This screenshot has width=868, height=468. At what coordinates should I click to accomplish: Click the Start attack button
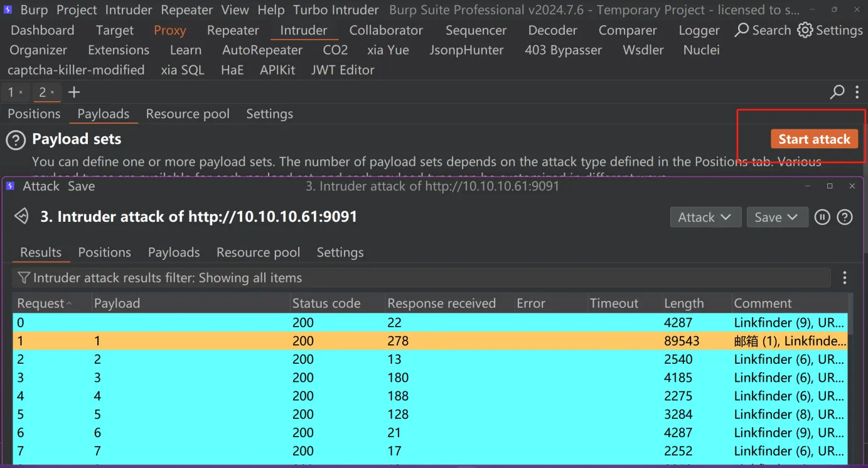click(x=814, y=139)
